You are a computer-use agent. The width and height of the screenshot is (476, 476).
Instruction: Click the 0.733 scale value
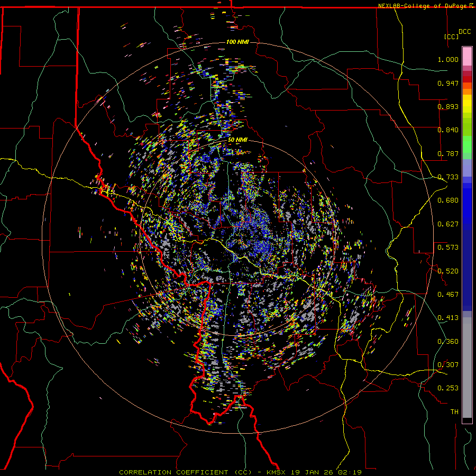448,177
